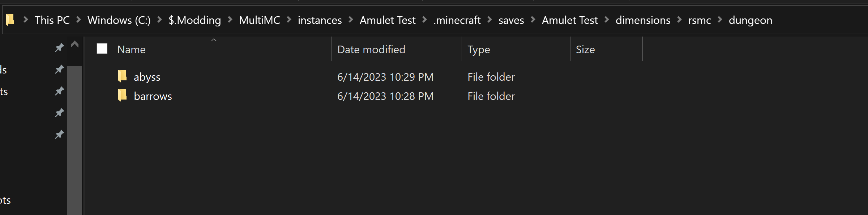Expand the chevron after This PC
868x215 pixels.
coord(78,20)
